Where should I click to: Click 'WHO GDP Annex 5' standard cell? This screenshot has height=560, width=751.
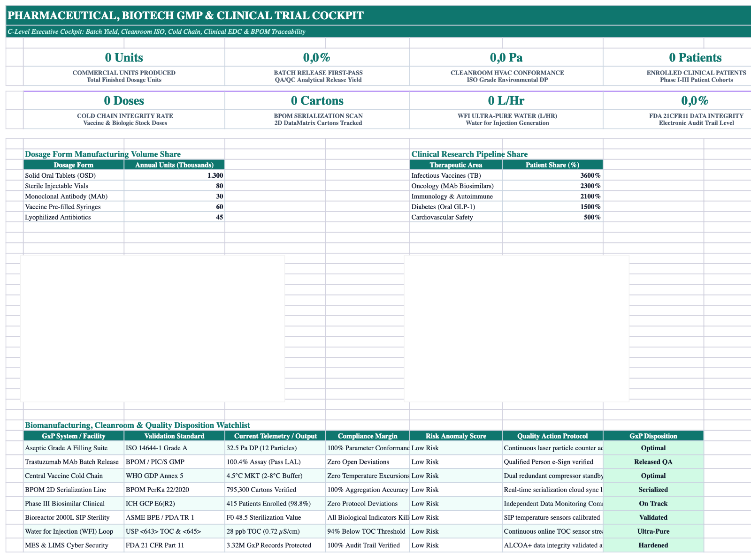click(x=175, y=476)
